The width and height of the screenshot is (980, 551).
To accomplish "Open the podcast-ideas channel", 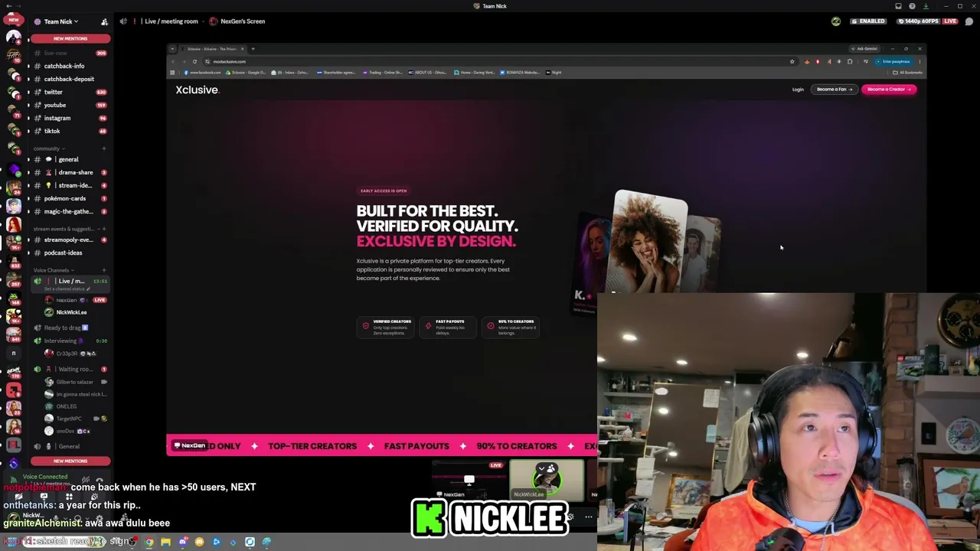I will pos(69,253).
